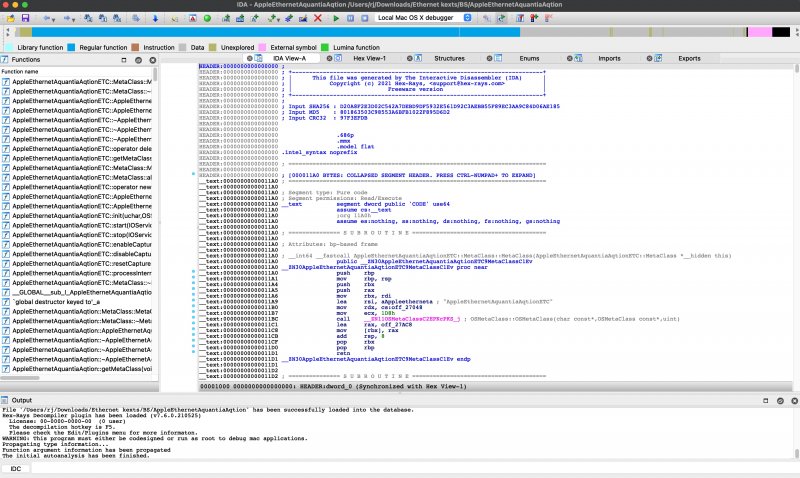Image resolution: width=800 pixels, height=478 pixels.
Task: Select the Imports tab
Action: (x=609, y=59)
